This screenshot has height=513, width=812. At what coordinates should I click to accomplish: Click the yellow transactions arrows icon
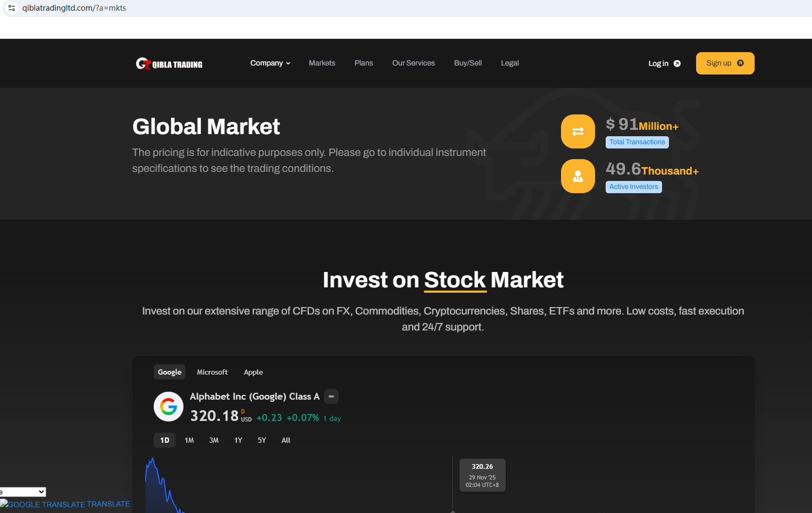[577, 131]
